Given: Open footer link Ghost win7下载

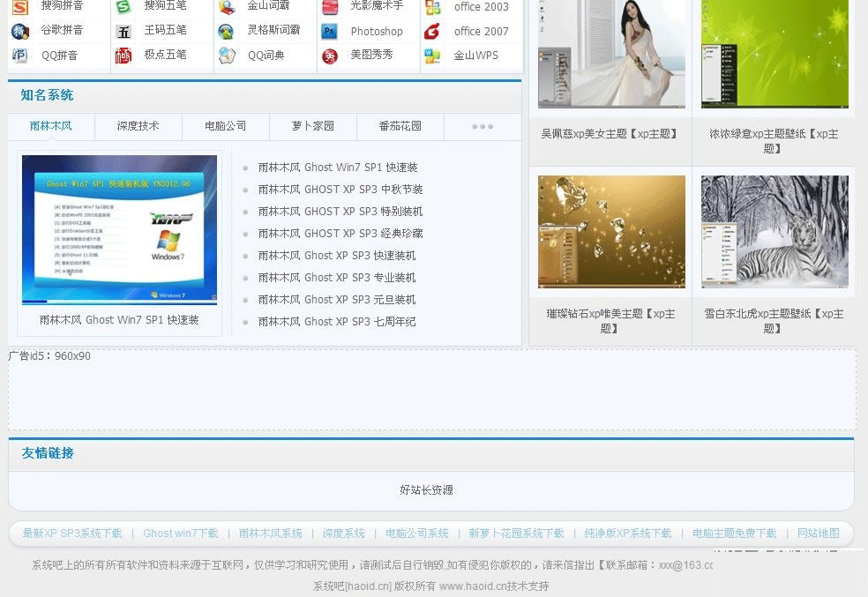Looking at the screenshot, I should pyautogui.click(x=181, y=534).
